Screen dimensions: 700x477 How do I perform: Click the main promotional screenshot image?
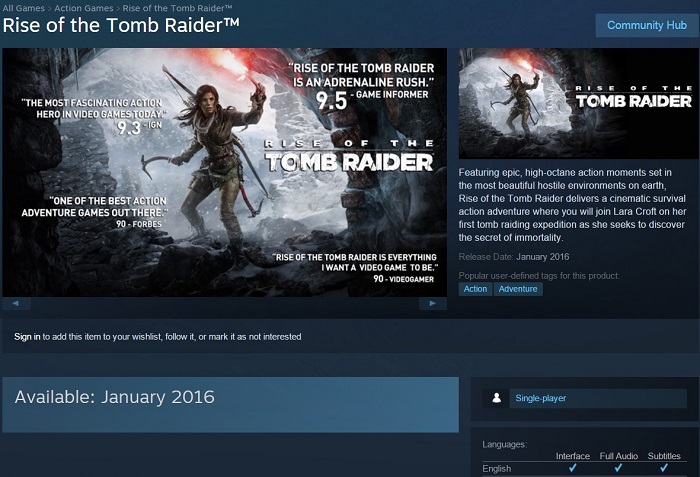pos(225,172)
